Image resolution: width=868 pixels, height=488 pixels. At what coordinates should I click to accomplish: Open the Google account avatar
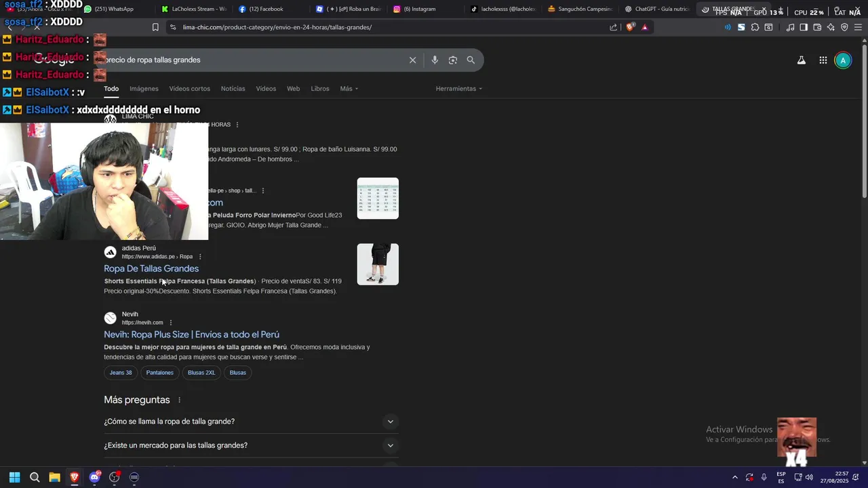(x=843, y=60)
